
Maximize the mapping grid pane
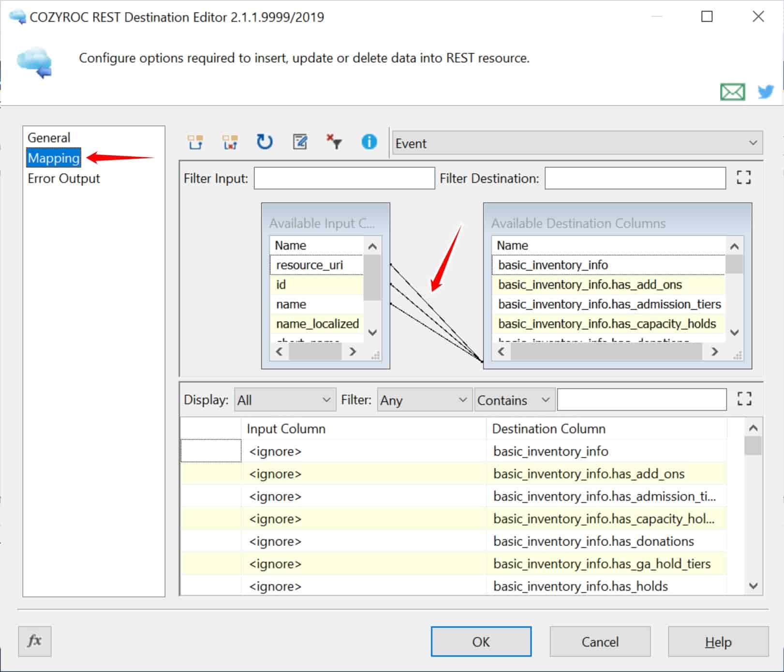click(744, 399)
